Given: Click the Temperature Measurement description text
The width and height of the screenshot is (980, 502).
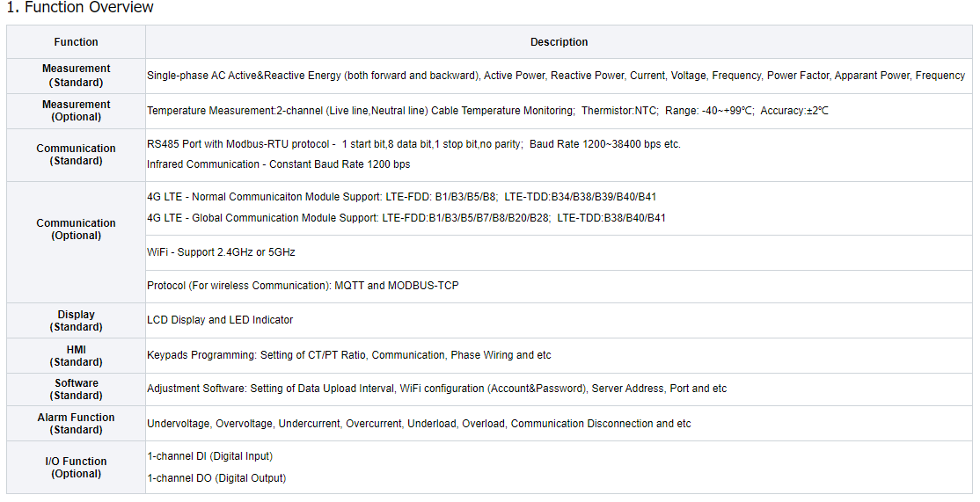Looking at the screenshot, I should tap(487, 111).
